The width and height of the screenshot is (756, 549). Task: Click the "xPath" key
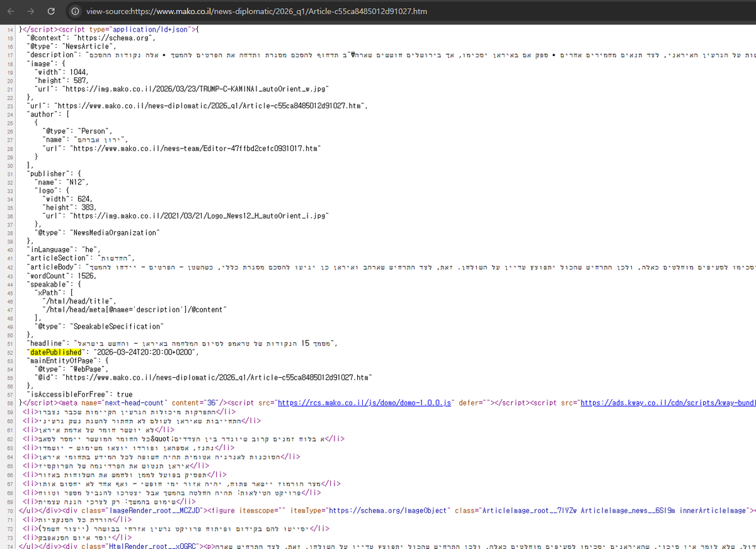coord(48,293)
